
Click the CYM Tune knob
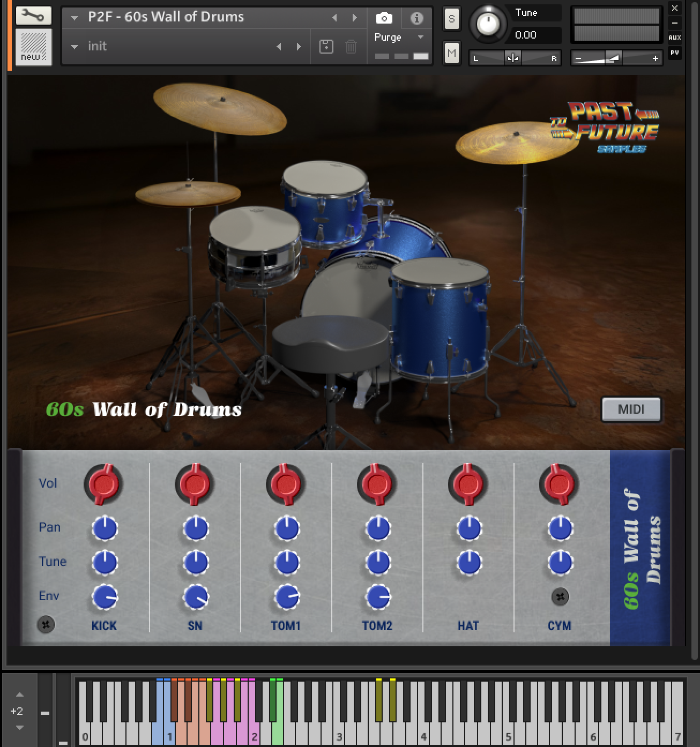click(x=560, y=563)
